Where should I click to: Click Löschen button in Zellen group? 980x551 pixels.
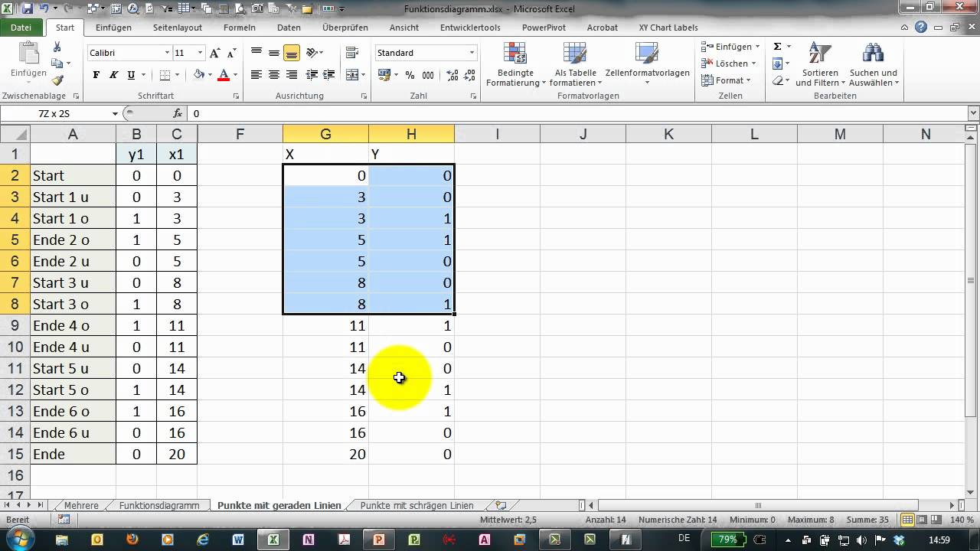728,64
